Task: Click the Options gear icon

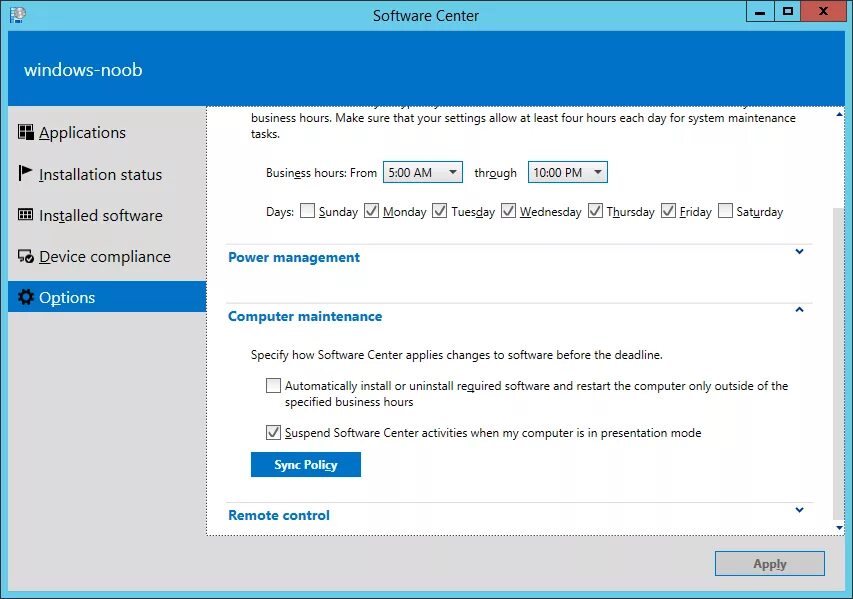Action: click(25, 297)
